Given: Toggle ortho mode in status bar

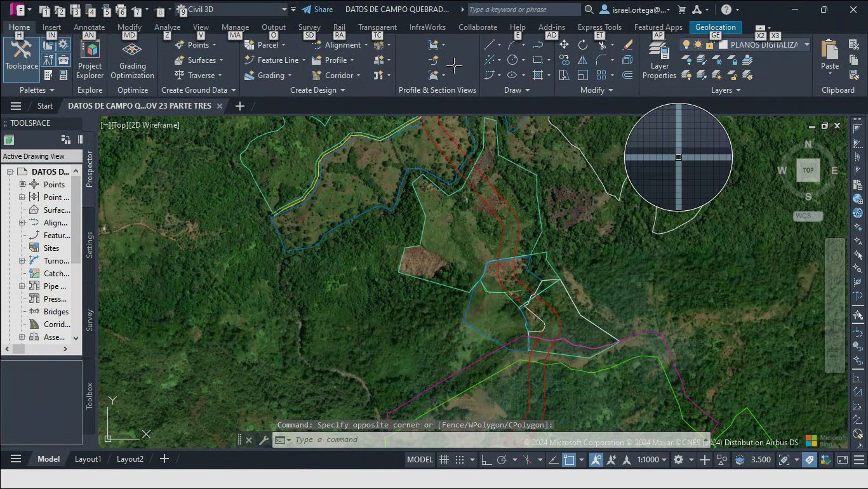Looking at the screenshot, I should tap(486, 460).
